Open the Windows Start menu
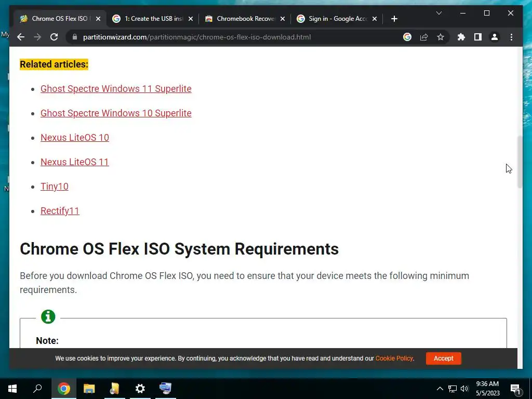532x399 pixels. tap(12, 389)
